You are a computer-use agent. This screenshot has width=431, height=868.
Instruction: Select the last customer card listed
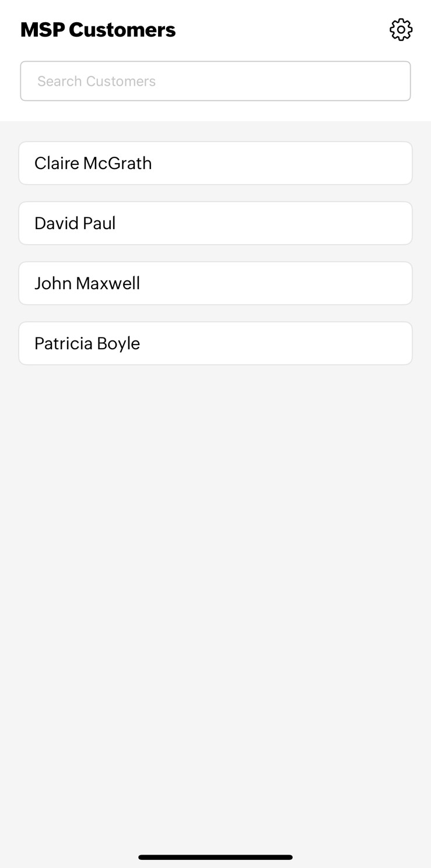pyautogui.click(x=215, y=343)
